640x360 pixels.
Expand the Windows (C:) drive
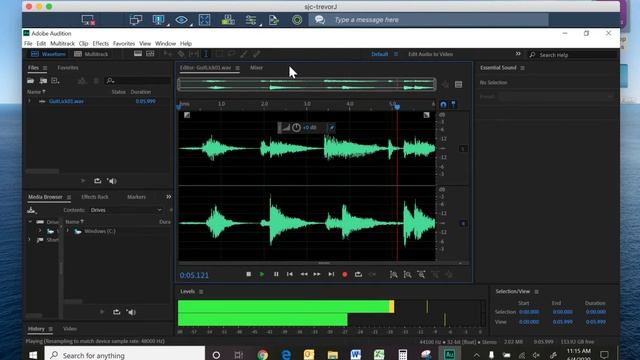coord(68,231)
